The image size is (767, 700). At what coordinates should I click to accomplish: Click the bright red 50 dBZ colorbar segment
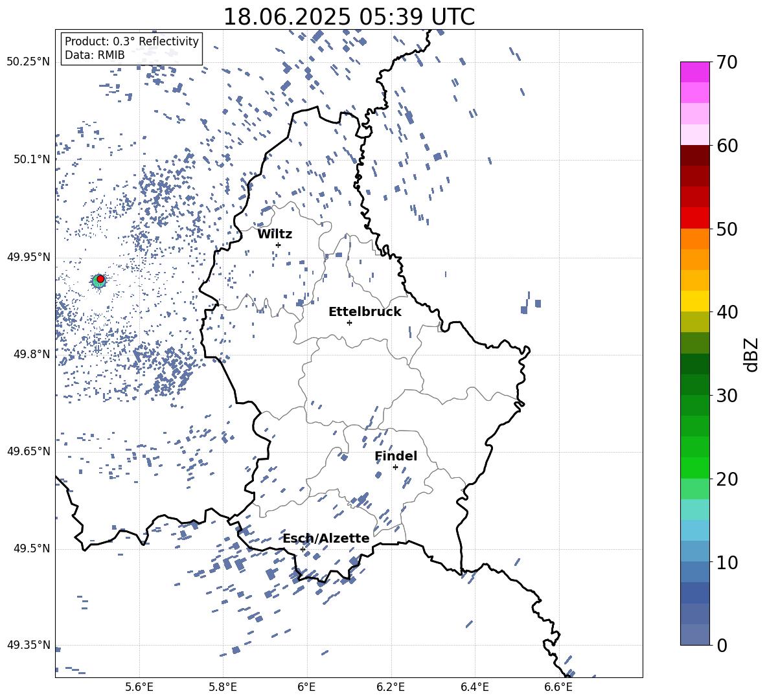point(695,218)
